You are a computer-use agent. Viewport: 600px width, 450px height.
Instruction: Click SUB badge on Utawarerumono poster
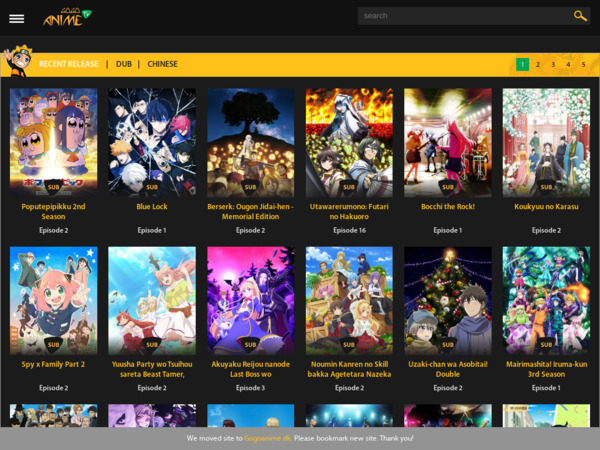pyautogui.click(x=349, y=187)
